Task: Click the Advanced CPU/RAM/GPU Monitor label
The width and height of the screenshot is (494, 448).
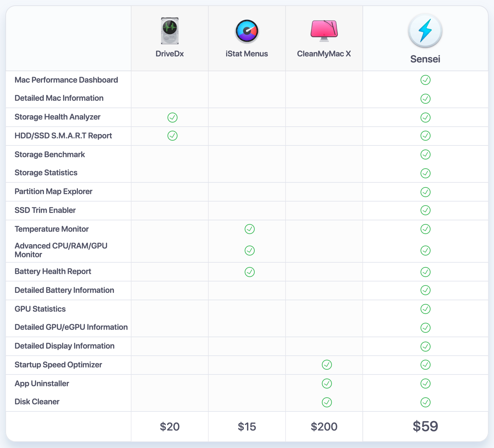Action: pos(61,250)
